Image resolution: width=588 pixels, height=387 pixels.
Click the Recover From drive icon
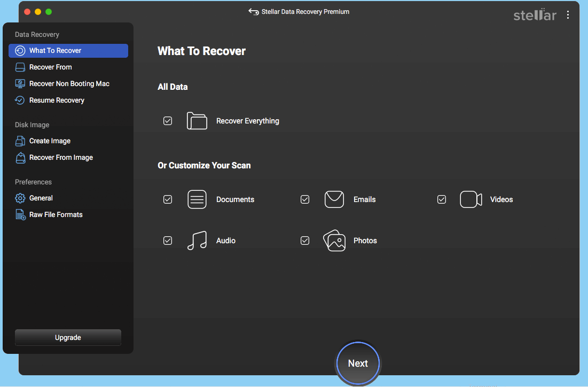pos(20,67)
